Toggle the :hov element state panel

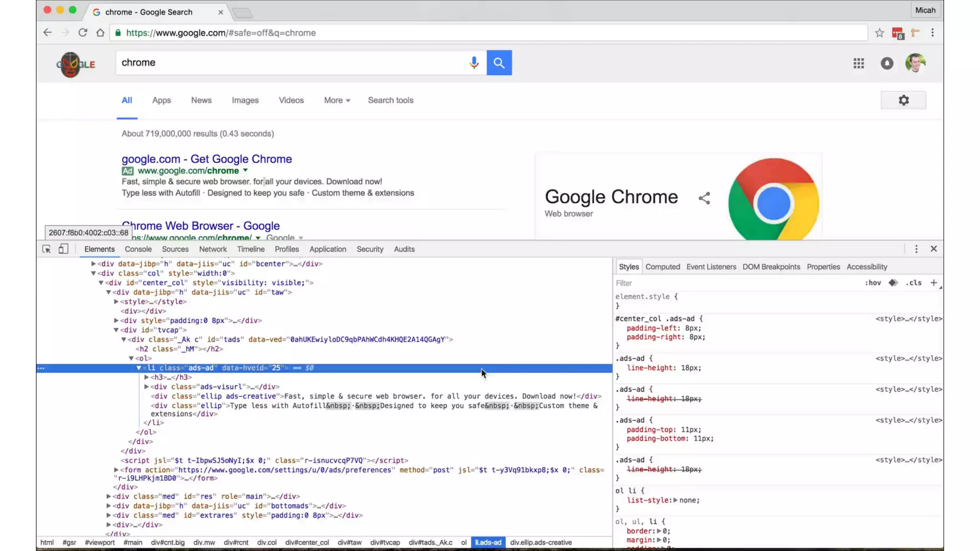872,283
